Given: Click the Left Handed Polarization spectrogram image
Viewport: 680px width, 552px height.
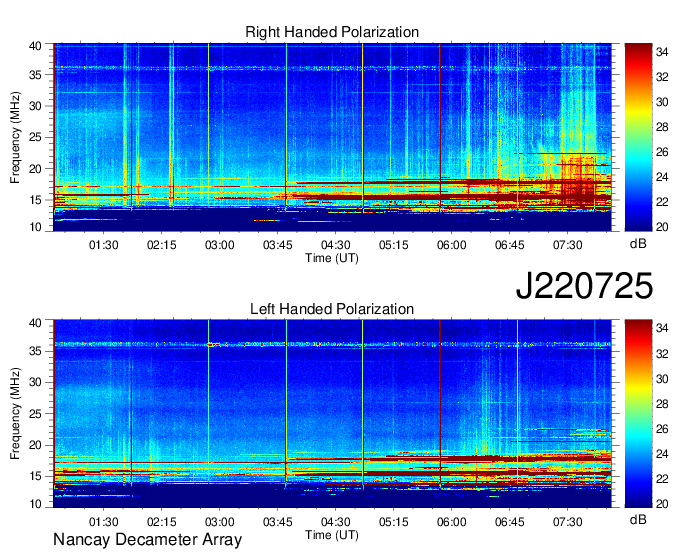Looking at the screenshot, I should tap(332, 414).
